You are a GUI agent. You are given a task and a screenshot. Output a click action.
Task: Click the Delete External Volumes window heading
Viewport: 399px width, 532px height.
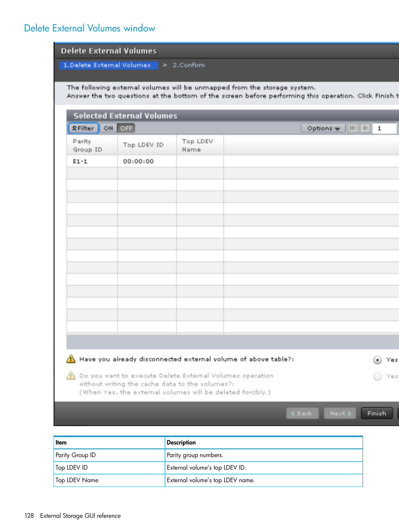coord(90,28)
